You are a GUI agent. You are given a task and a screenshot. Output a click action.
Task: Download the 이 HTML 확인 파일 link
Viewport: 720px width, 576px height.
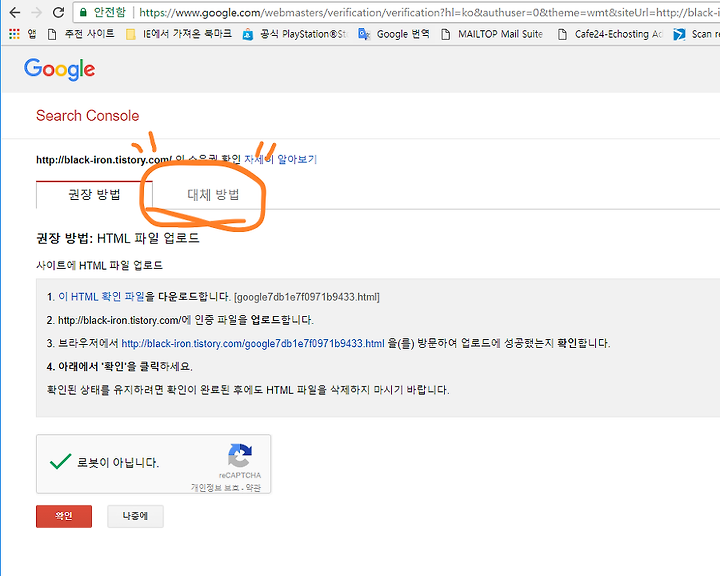point(101,297)
